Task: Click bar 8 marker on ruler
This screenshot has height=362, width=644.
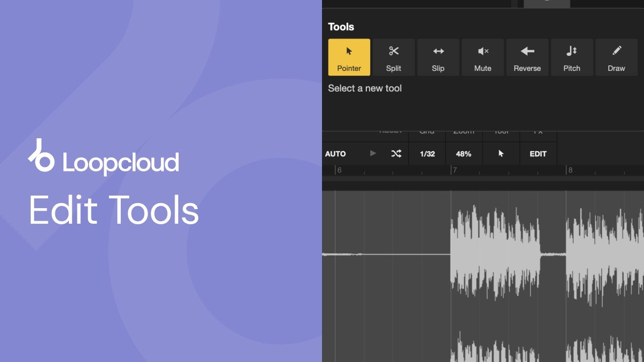Action: point(570,170)
